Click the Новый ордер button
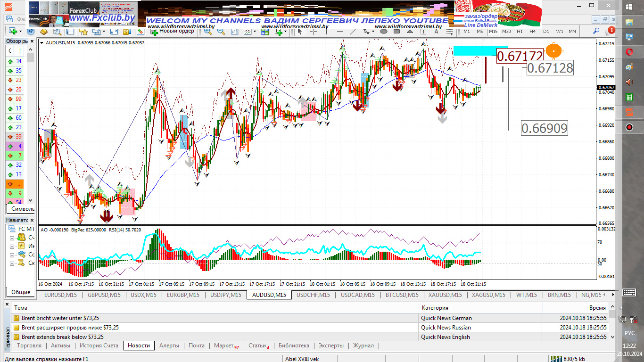 tap(172, 31)
